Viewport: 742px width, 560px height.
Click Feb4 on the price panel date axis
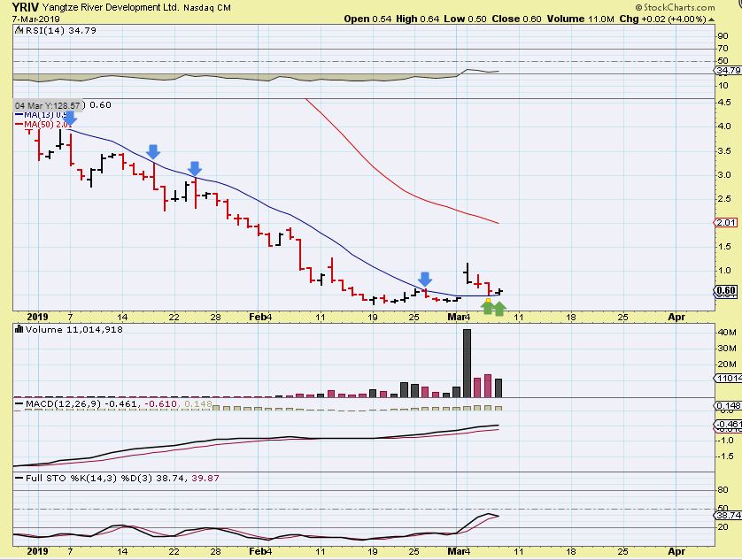(x=260, y=317)
